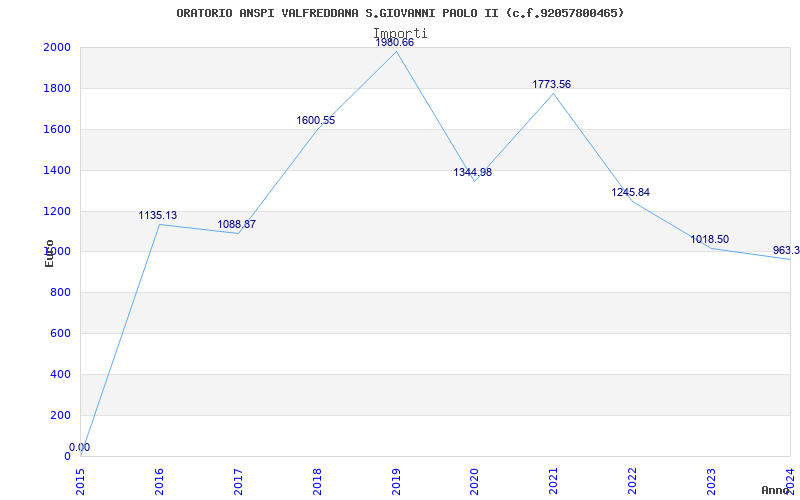Click the 2018 x-axis label
Screen dimensions: 800x500
pos(317,482)
